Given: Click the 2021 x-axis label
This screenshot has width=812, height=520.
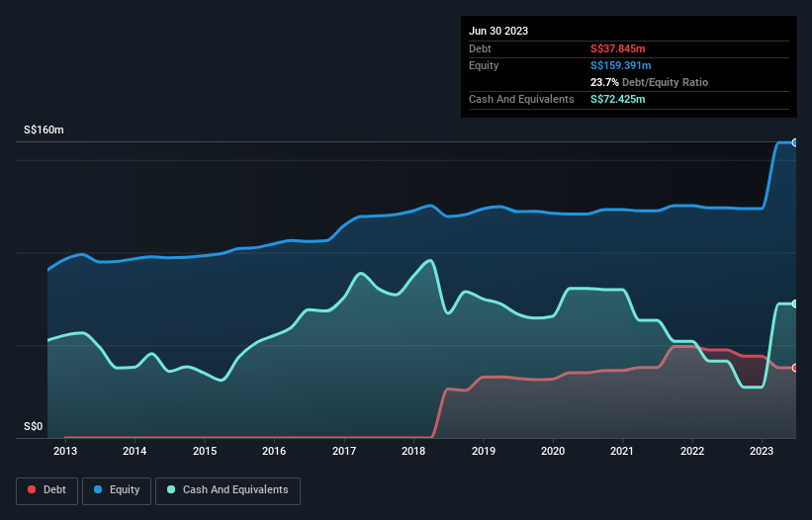Looking at the screenshot, I should (x=622, y=451).
